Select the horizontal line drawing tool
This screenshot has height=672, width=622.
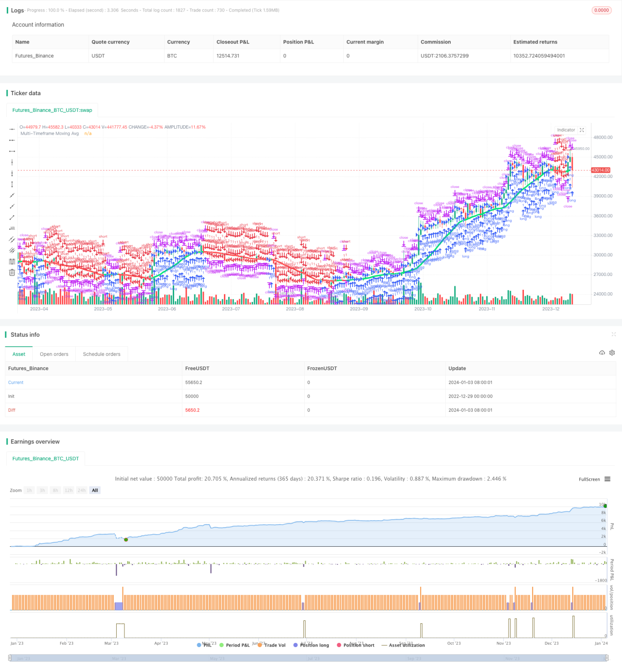[12, 129]
